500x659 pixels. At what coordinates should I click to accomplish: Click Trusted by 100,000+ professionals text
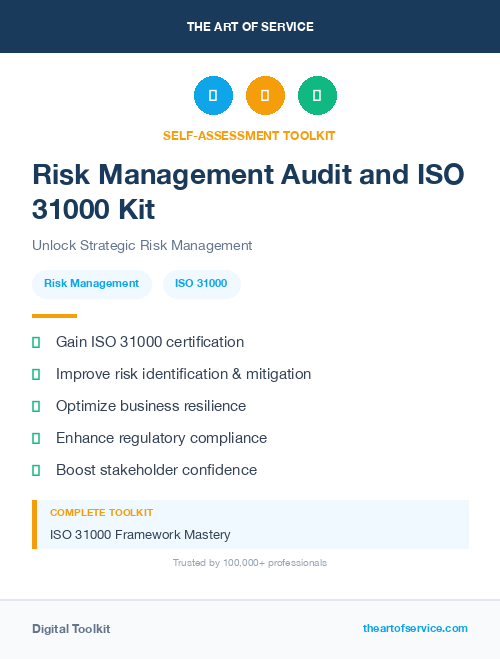[x=250, y=563]
